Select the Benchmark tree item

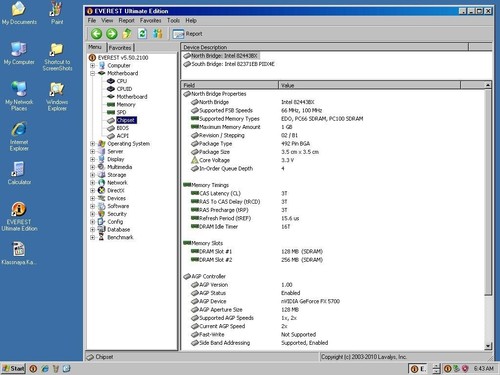click(120, 237)
